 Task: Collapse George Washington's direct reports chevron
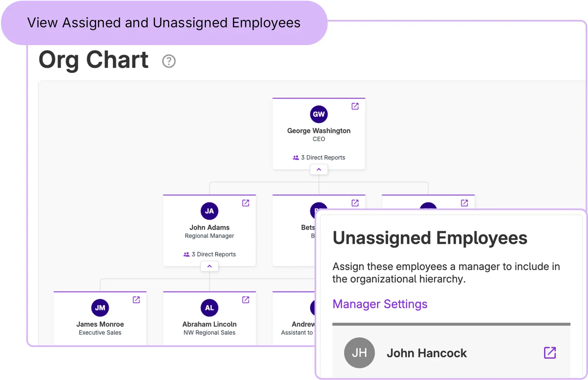pyautogui.click(x=319, y=169)
